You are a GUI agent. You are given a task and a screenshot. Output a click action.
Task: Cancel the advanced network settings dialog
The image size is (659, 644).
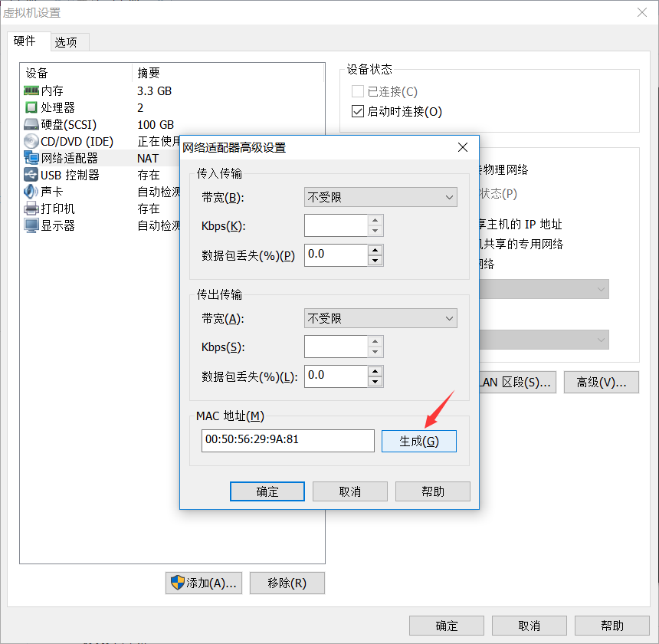click(x=350, y=491)
